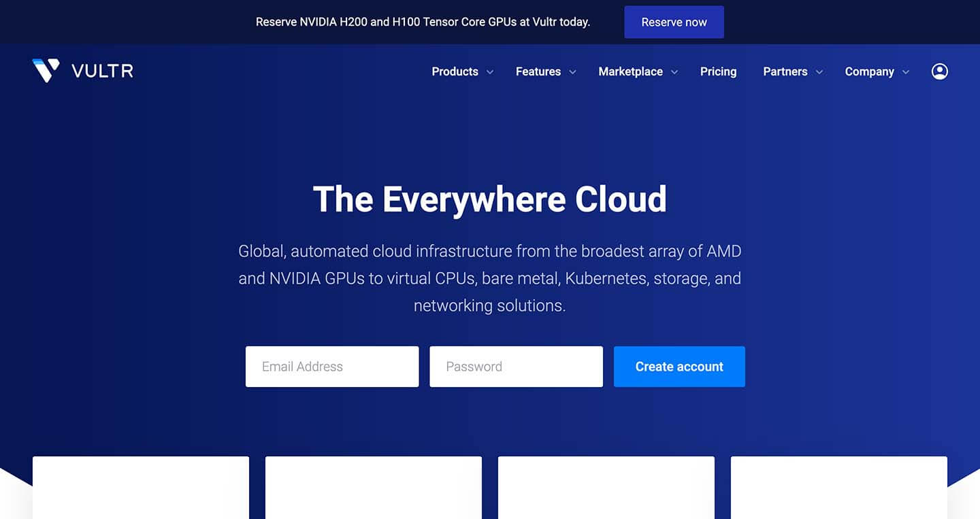Click the Create account button

pos(679,367)
